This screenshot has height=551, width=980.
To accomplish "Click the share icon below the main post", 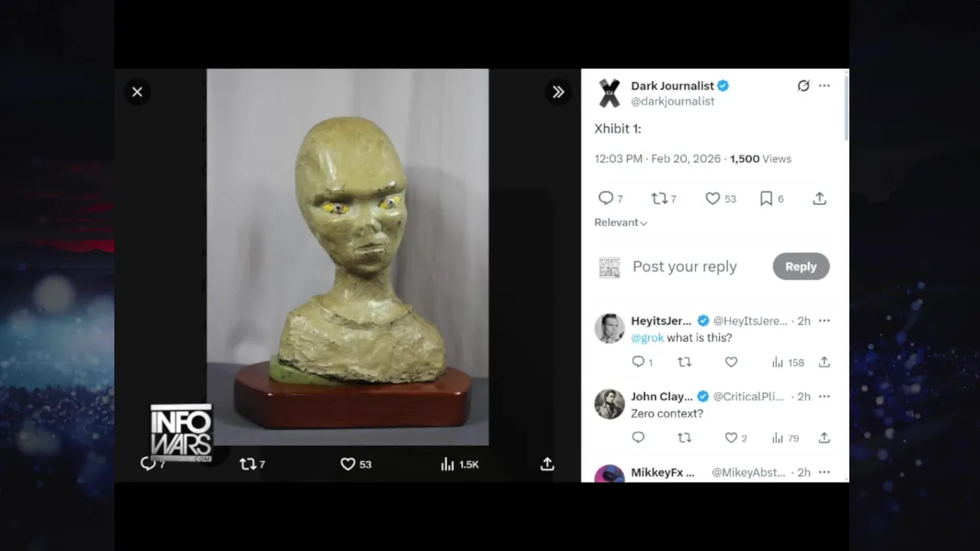I will (x=819, y=198).
